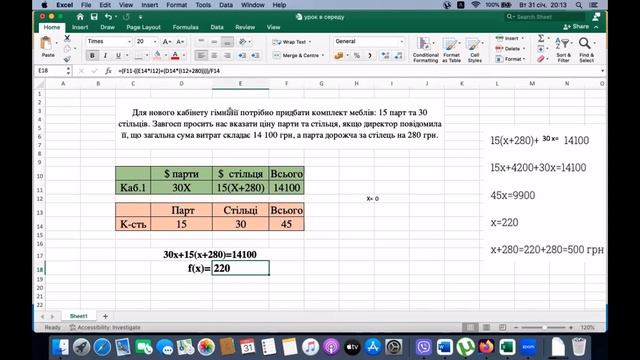The image size is (640, 360).
Task: Open the Review ribbon tab
Action: pos(245,27)
